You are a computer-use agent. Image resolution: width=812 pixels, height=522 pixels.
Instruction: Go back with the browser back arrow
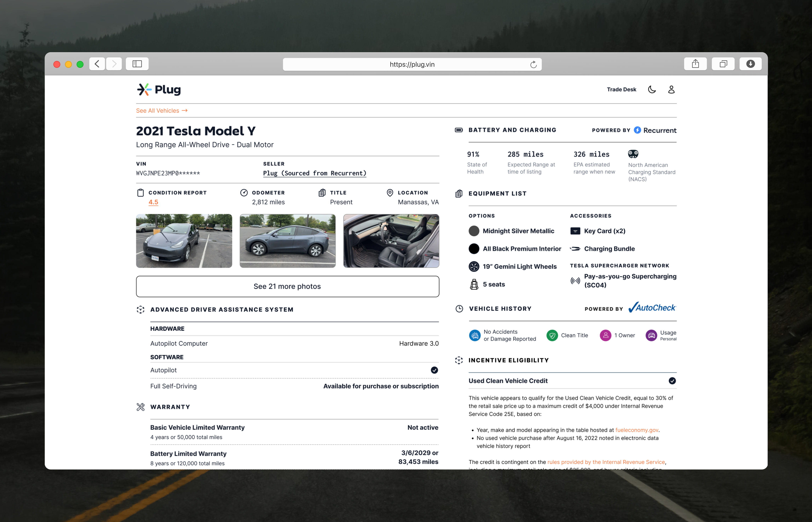(x=97, y=64)
